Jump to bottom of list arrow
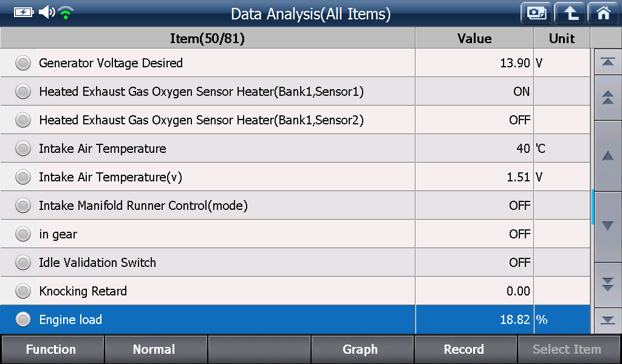Viewport: 622px width, 364px height. pos(607,320)
